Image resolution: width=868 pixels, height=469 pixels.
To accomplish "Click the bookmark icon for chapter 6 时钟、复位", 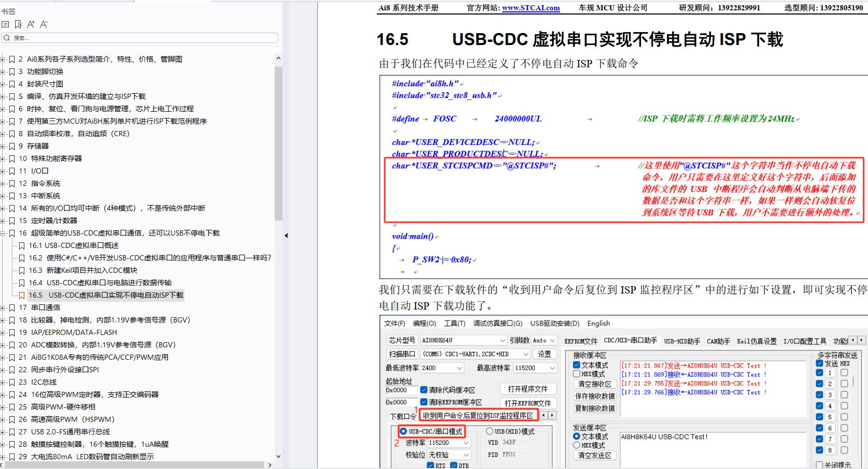I will [x=12, y=109].
